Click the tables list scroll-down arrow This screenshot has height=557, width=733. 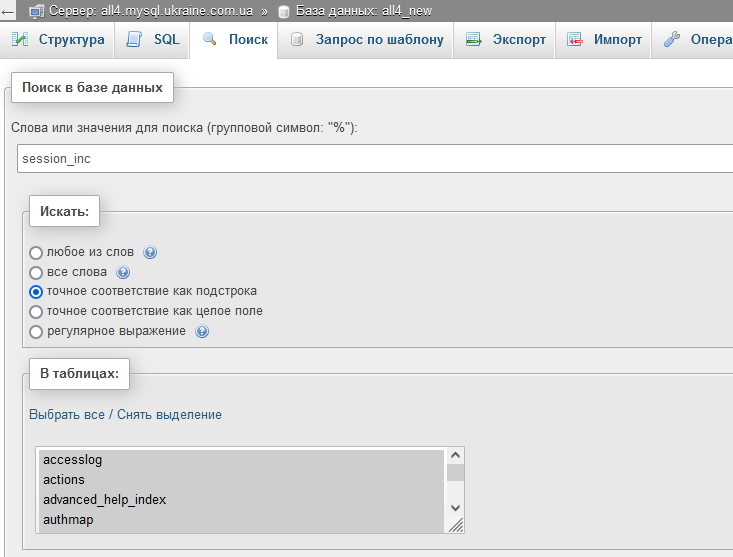[455, 508]
